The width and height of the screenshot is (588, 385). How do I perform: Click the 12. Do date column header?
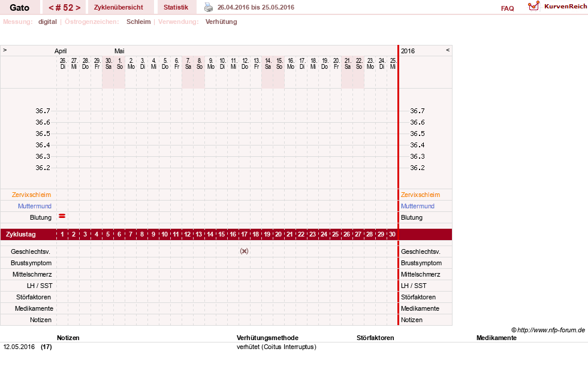245,63
